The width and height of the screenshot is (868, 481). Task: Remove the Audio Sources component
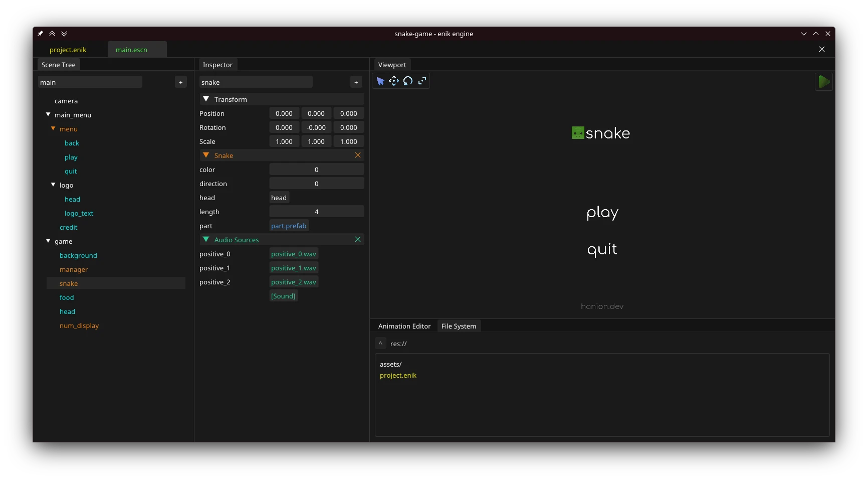pyautogui.click(x=358, y=240)
